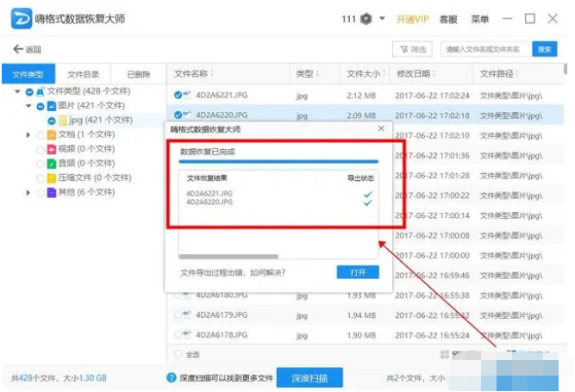Sort by 类型 column header
Image resolution: width=575 pixels, height=392 pixels.
click(x=308, y=73)
